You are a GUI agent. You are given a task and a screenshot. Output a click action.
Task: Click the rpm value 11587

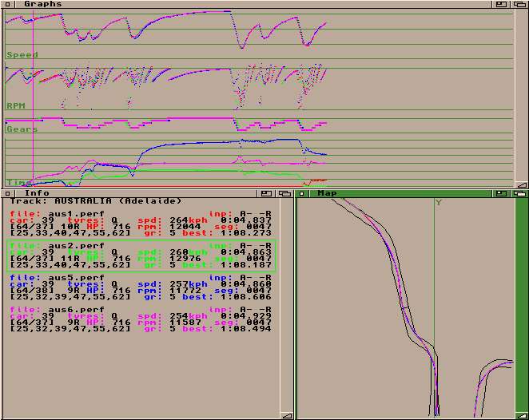(185, 323)
